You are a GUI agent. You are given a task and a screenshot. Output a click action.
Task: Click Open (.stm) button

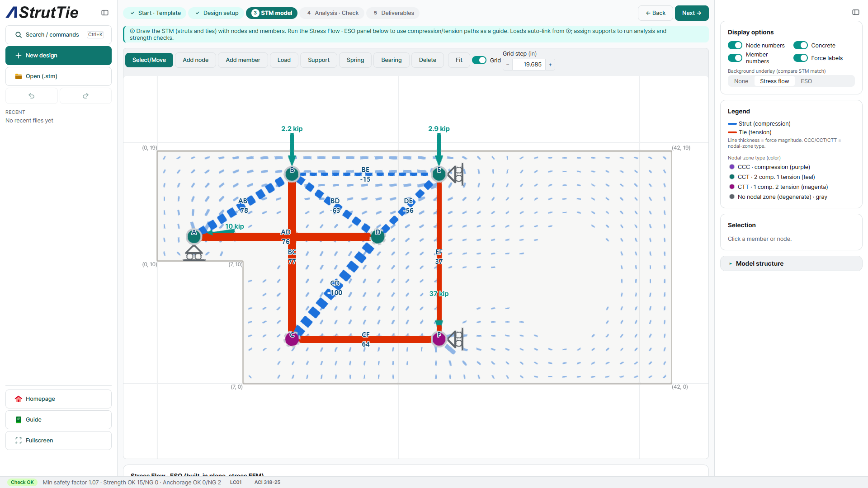click(58, 76)
